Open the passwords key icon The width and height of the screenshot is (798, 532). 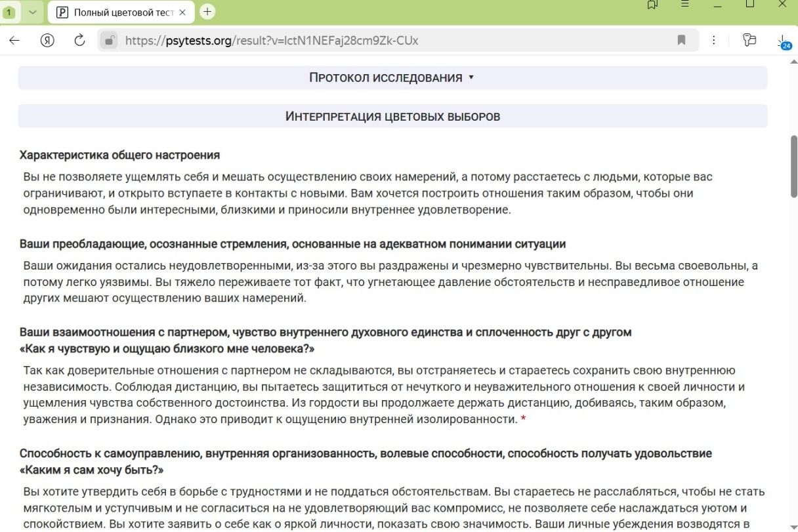pos(750,39)
